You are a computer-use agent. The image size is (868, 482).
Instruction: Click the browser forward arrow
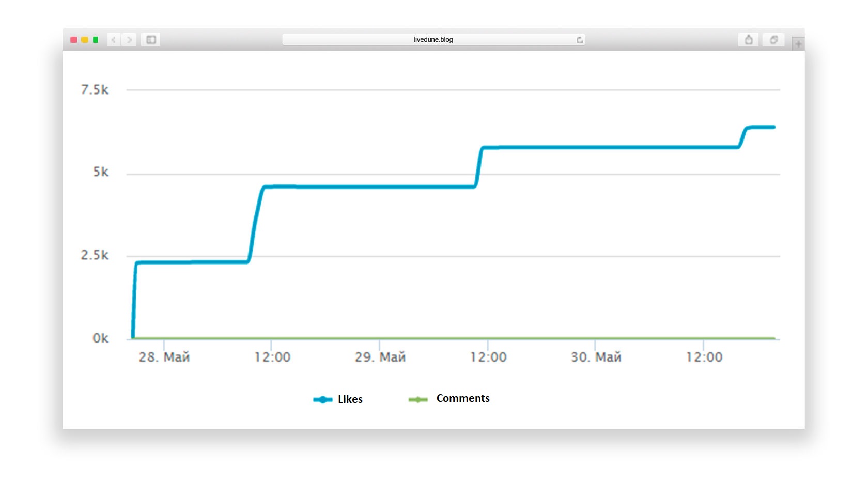[129, 40]
